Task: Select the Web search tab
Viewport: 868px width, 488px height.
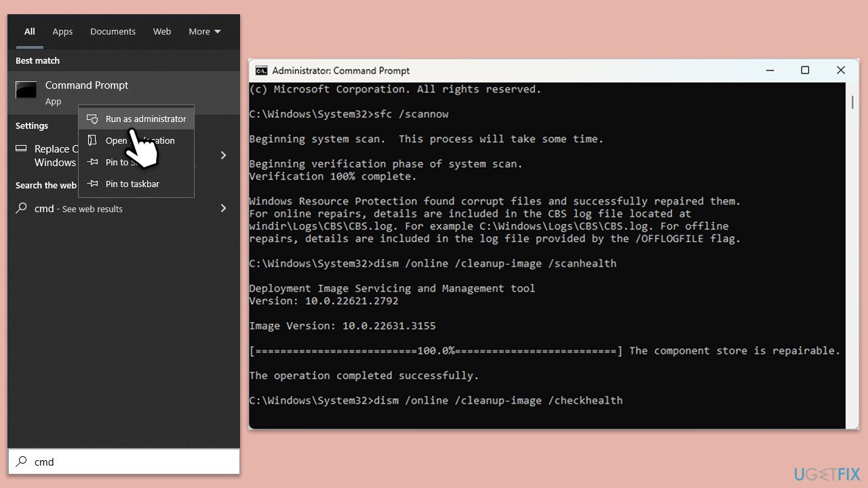Action: click(x=162, y=31)
